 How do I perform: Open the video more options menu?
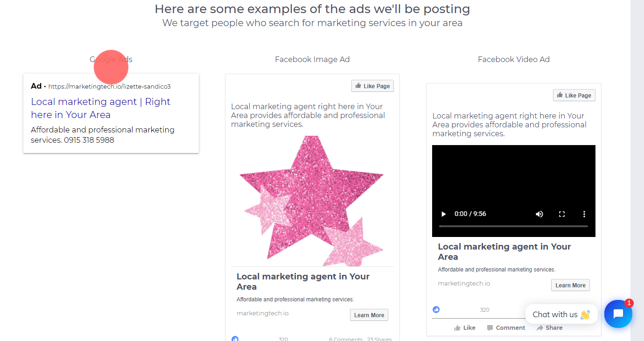(x=584, y=214)
